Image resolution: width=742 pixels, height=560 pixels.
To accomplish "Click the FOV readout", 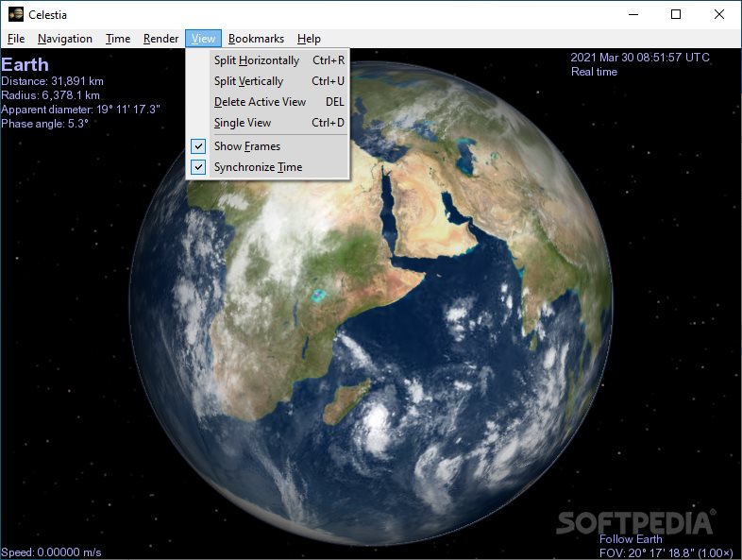I will tap(666, 552).
